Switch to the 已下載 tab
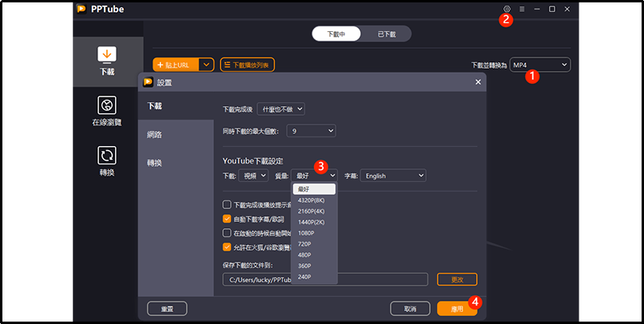Image resolution: width=644 pixels, height=324 pixels. (387, 34)
